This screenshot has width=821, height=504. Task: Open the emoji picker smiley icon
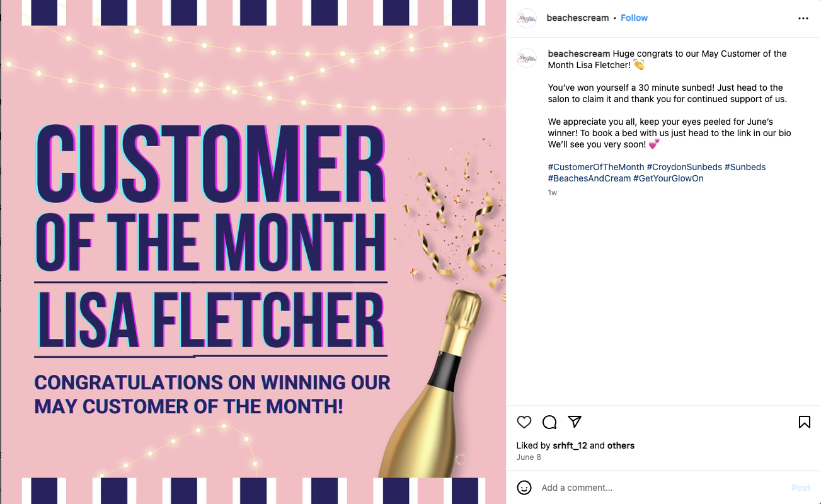[524, 488]
